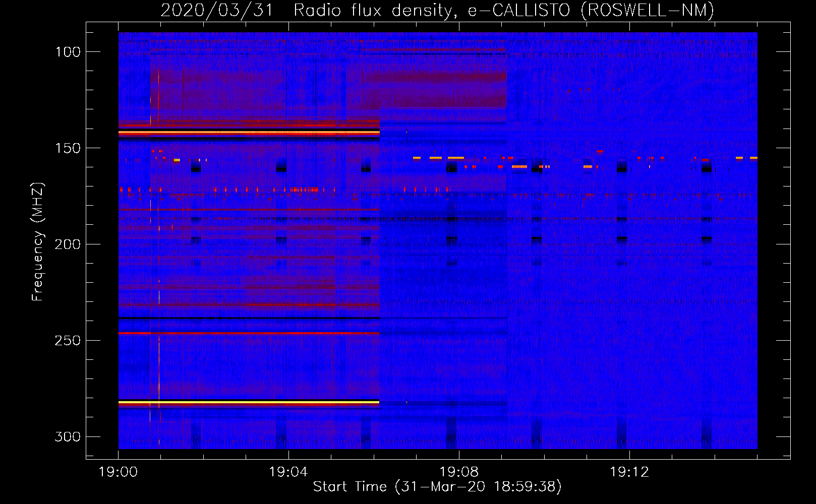Click the 150 frequency tick label

pos(67,148)
